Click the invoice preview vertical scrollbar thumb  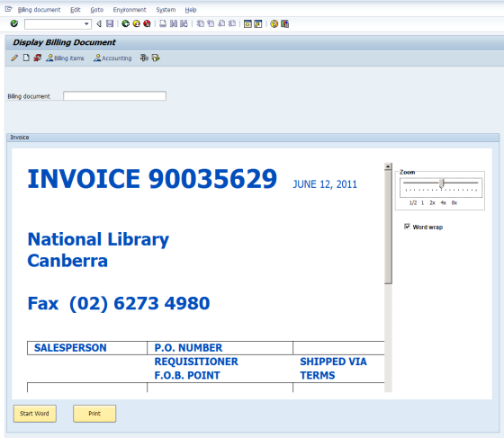(388, 227)
